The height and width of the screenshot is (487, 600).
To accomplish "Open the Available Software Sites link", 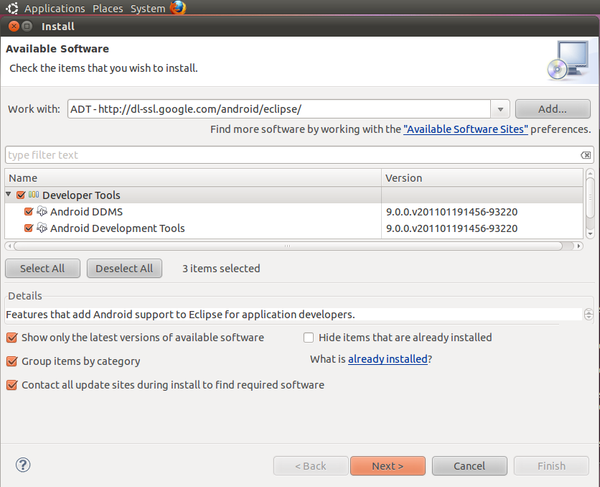I will (466, 129).
